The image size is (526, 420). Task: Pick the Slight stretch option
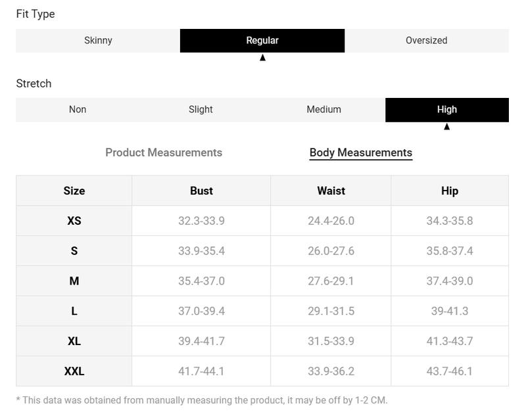(201, 110)
